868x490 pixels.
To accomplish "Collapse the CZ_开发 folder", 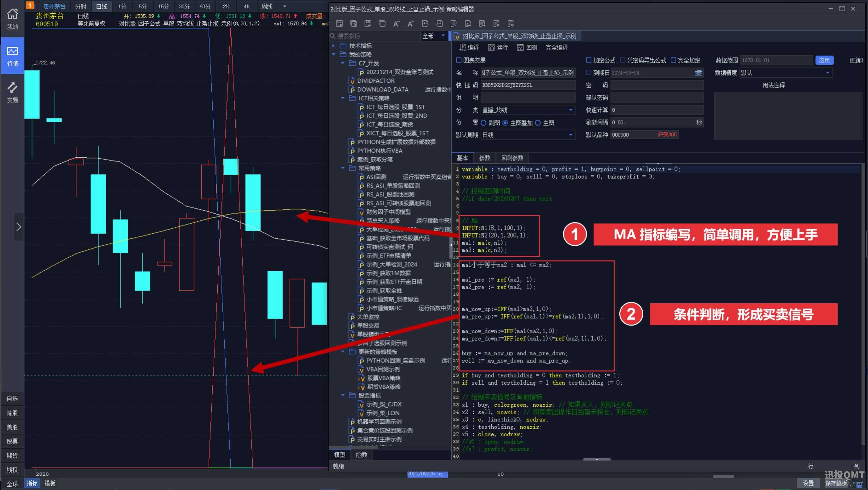I will point(343,63).
